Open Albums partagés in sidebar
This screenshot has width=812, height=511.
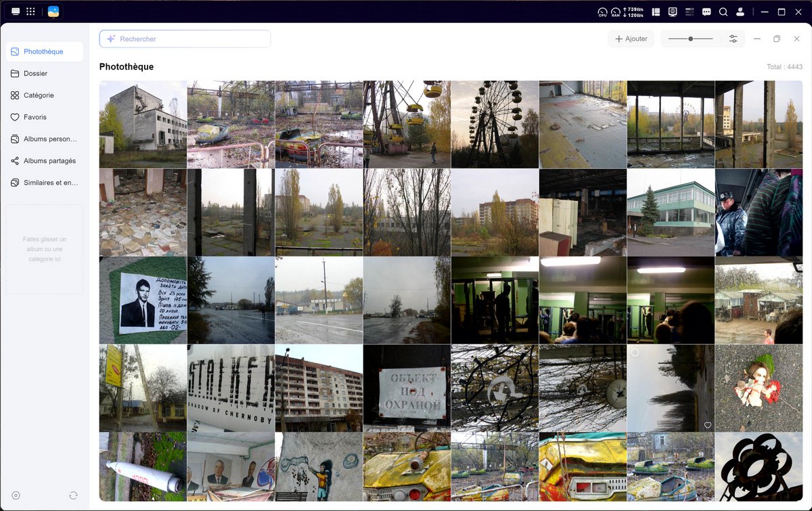(x=45, y=161)
